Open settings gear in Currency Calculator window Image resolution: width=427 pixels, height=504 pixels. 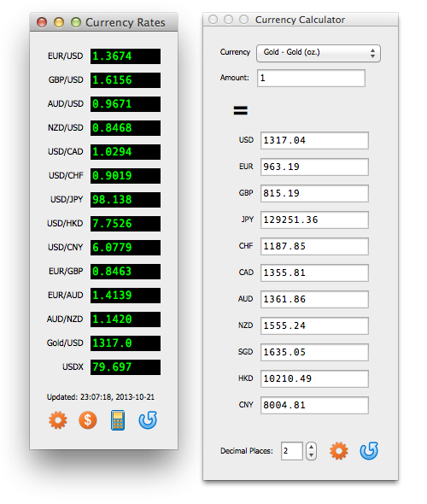coord(339,451)
